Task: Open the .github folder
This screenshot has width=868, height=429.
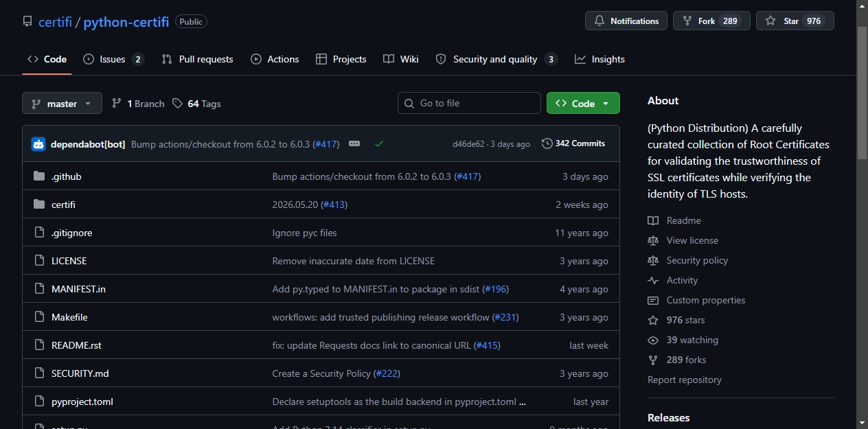Action: tap(67, 176)
